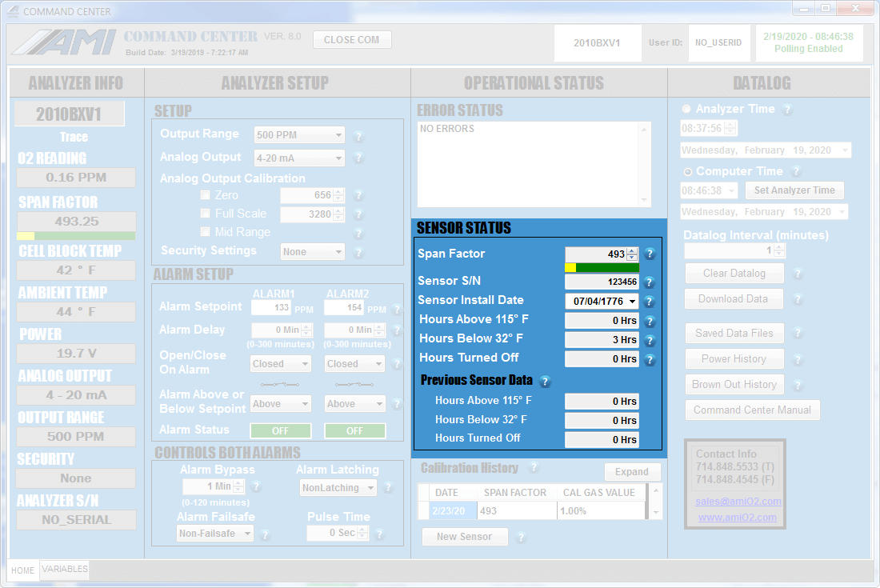Open help for Download Data
This screenshot has height=588, width=880.
(798, 299)
